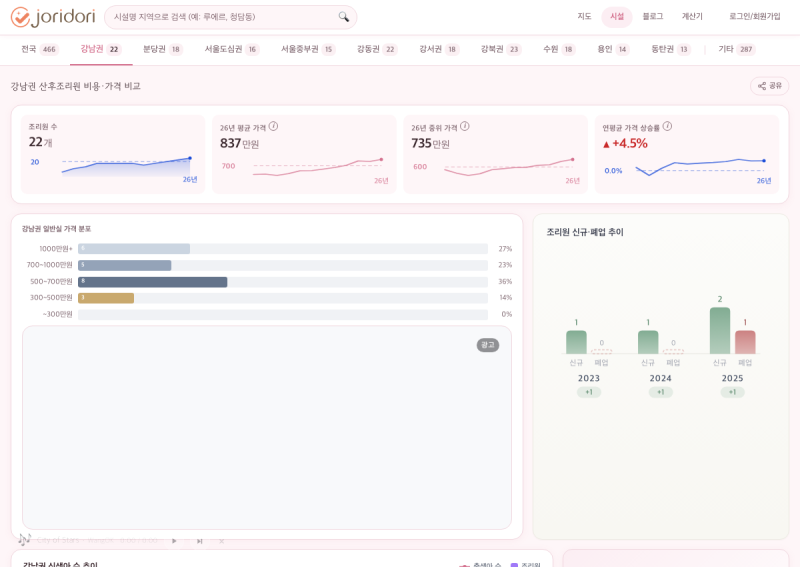The image size is (800, 567).
Task: Open the 시설 menu item
Action: click(617, 16)
